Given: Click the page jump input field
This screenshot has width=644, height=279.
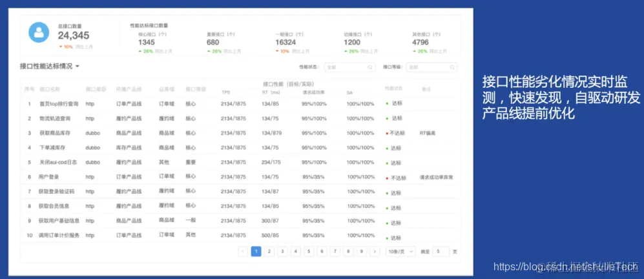Looking at the screenshot, I should (x=441, y=251).
